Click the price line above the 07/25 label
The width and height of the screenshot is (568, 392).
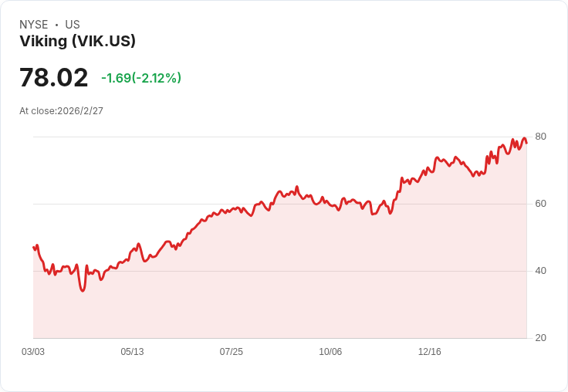coord(231,209)
